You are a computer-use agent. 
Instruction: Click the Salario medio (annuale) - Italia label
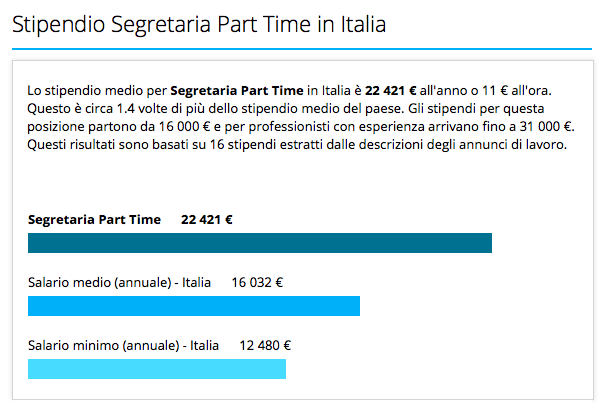click(x=119, y=282)
